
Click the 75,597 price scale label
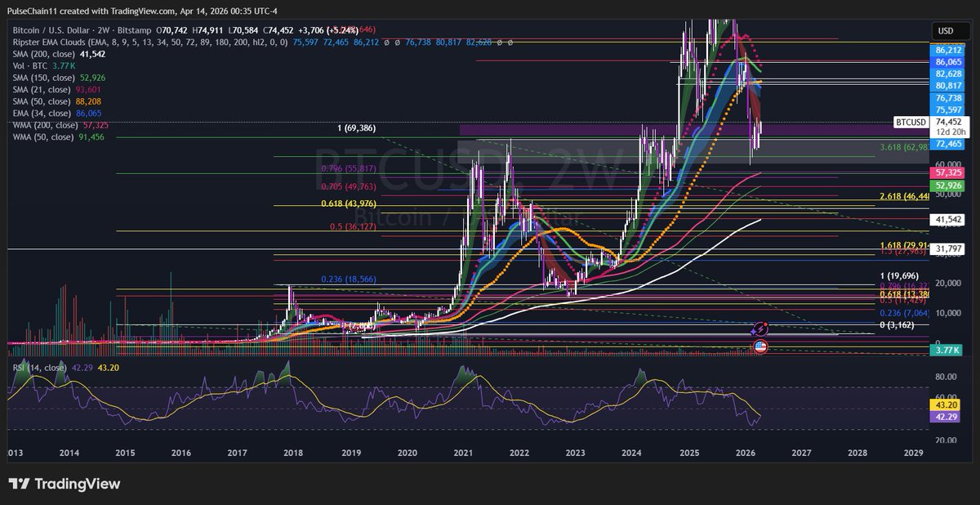pyautogui.click(x=947, y=109)
